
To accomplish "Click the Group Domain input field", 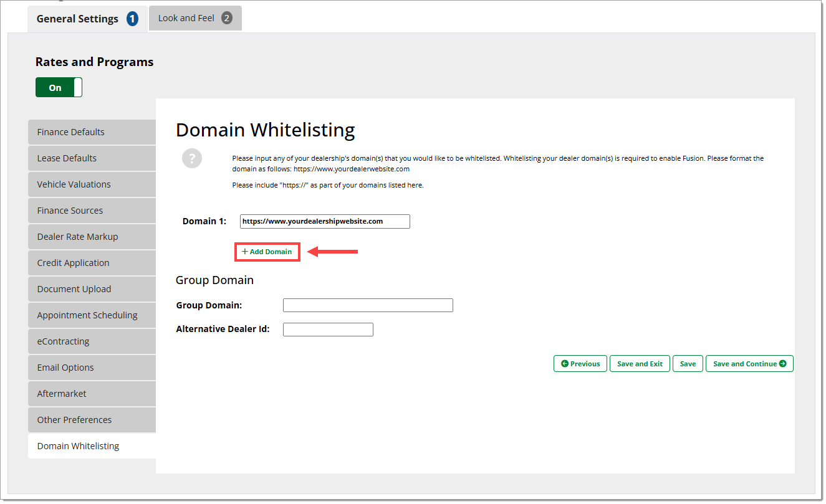I will (368, 305).
